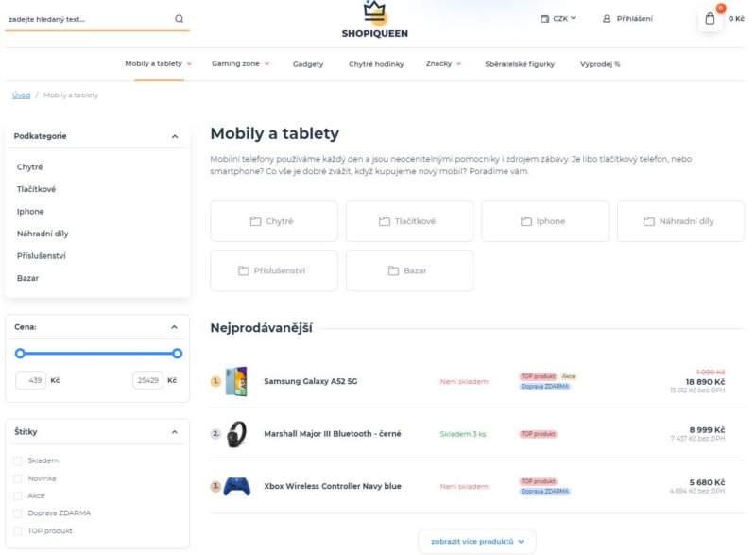The image size is (756, 555).
Task: Click the folder icon on Bazar tile
Action: [393, 271]
